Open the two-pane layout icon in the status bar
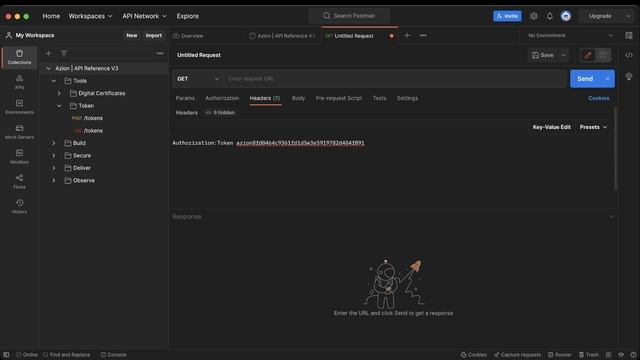Viewport: 640px width, 360px height. [608, 355]
